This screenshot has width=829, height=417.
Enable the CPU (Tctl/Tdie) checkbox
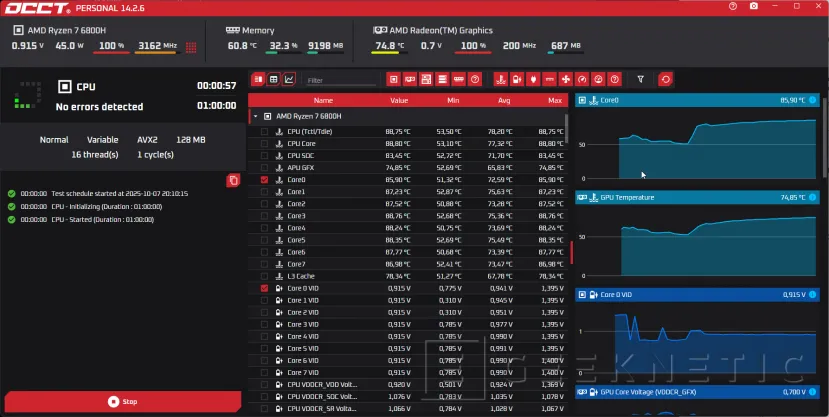[264, 131]
